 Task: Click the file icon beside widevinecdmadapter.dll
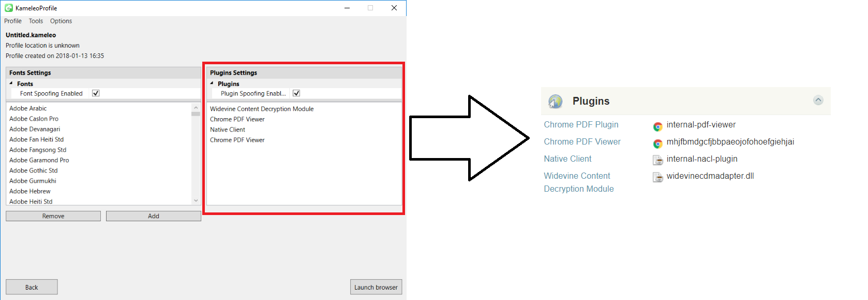pyautogui.click(x=657, y=178)
